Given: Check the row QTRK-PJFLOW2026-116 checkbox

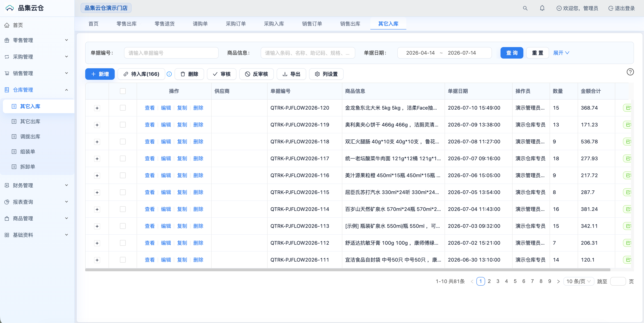Looking at the screenshot, I should pyautogui.click(x=123, y=175).
